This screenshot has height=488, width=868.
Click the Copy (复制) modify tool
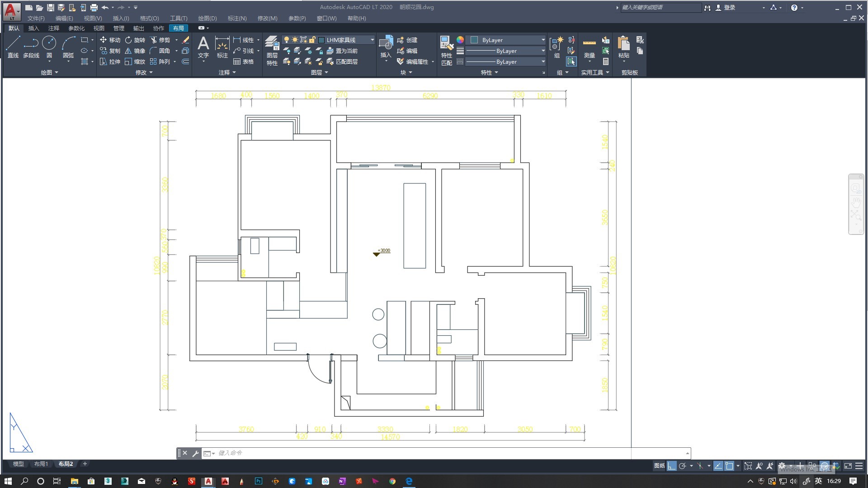click(x=110, y=51)
